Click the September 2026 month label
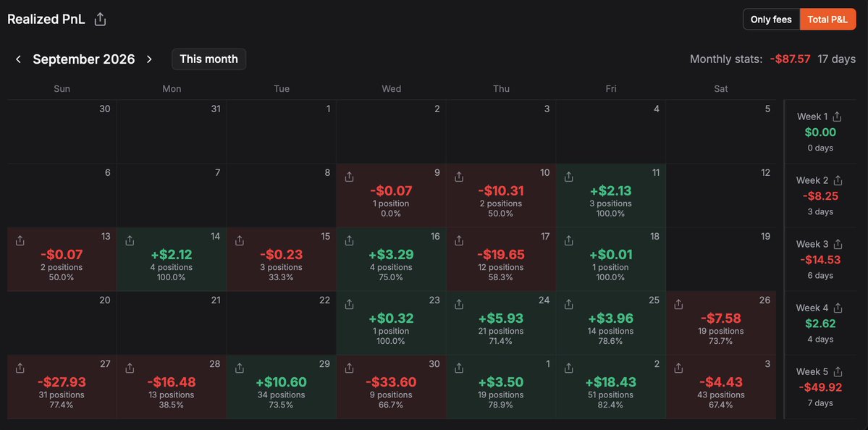 83,59
